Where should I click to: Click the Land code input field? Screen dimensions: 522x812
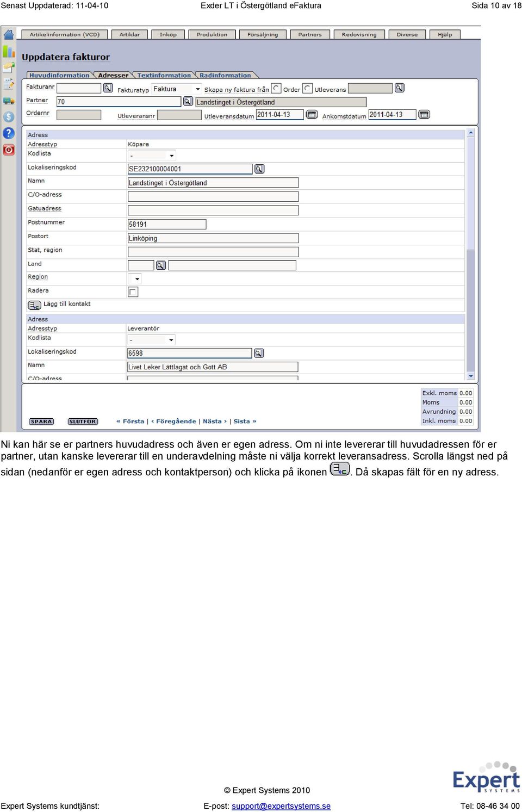141,265
